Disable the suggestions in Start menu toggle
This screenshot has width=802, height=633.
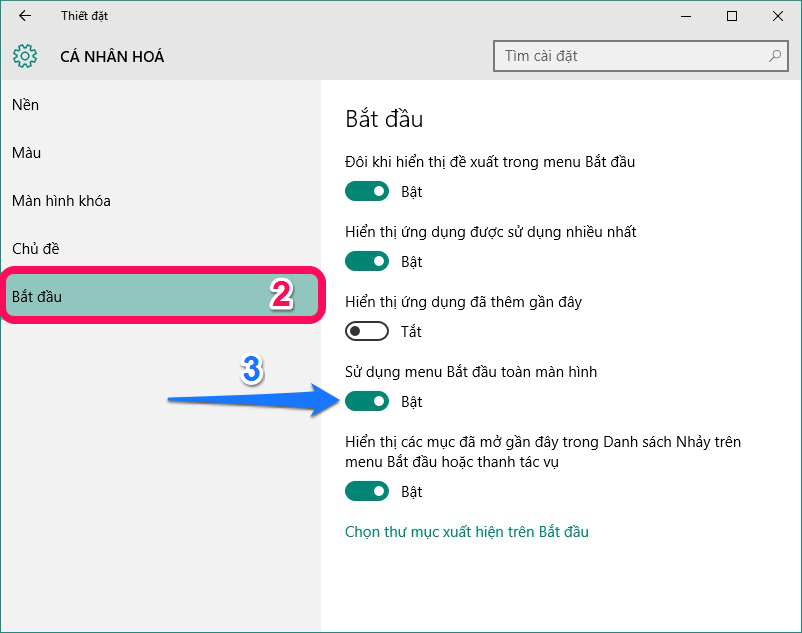(367, 191)
